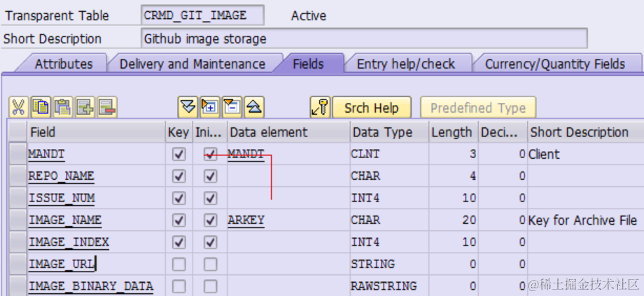Image resolution: width=644 pixels, height=296 pixels.
Task: Click the 'Key for Archive File' description
Action: point(582,220)
